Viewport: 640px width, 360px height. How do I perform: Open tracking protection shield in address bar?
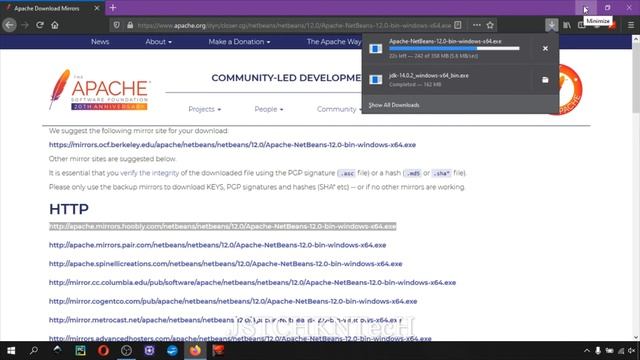coord(117,25)
